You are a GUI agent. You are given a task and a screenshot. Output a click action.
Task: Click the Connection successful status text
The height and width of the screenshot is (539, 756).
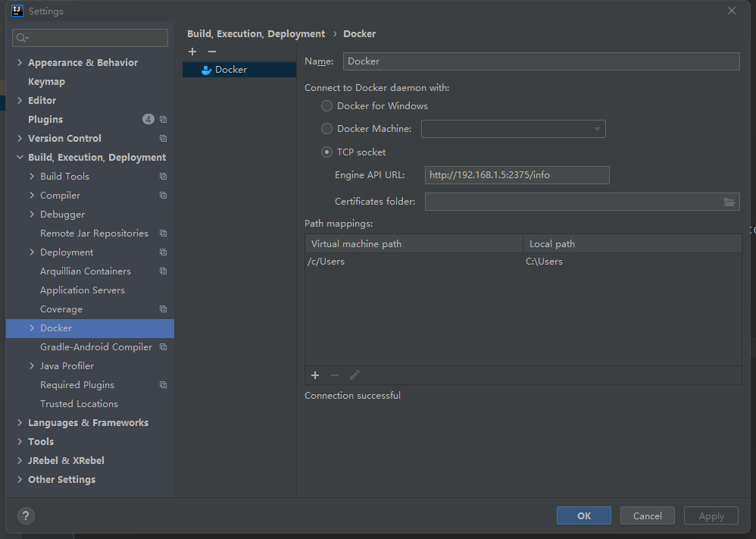[x=352, y=396]
